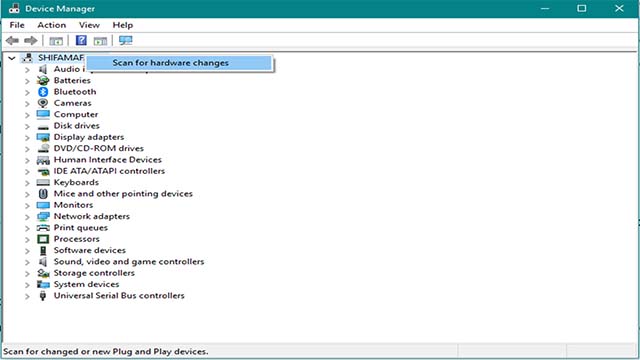Viewport: 640px width, 360px height.
Task: Select Mice and other pointing devices label
Action: [x=123, y=194]
